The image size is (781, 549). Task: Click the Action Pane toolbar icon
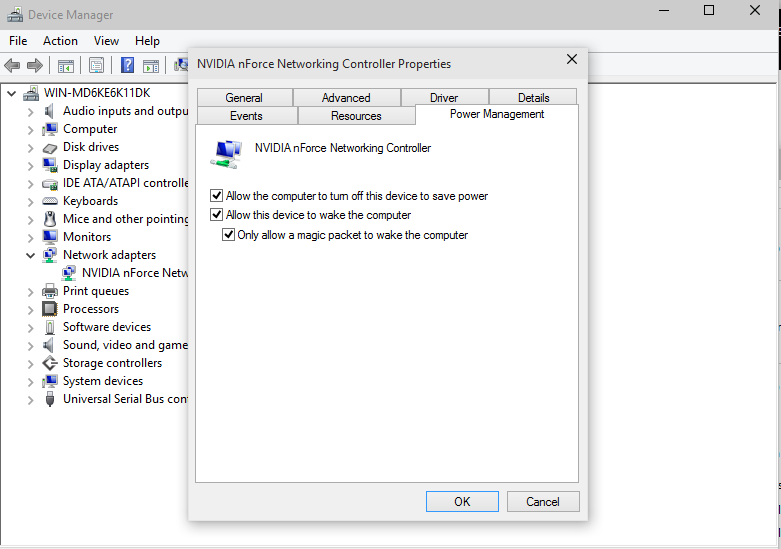[151, 65]
